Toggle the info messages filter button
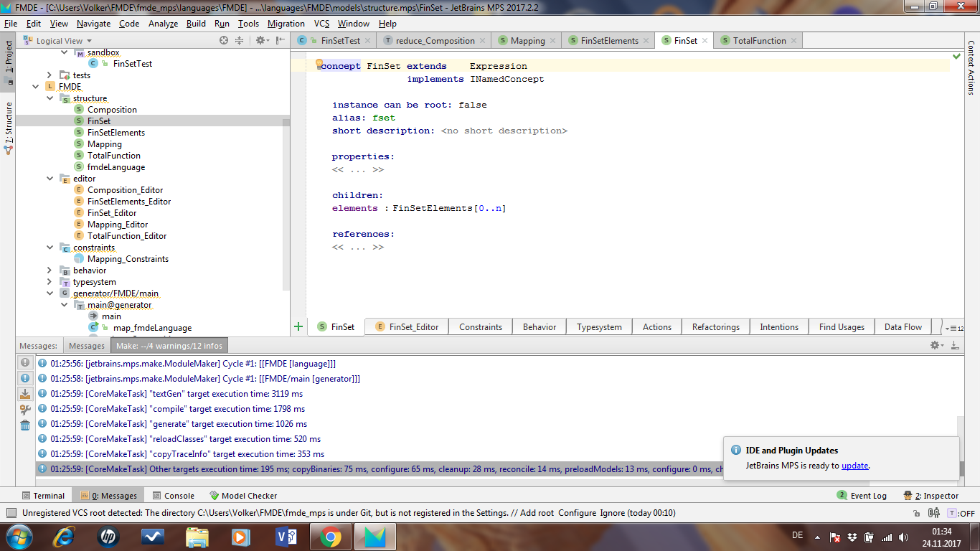 point(25,378)
